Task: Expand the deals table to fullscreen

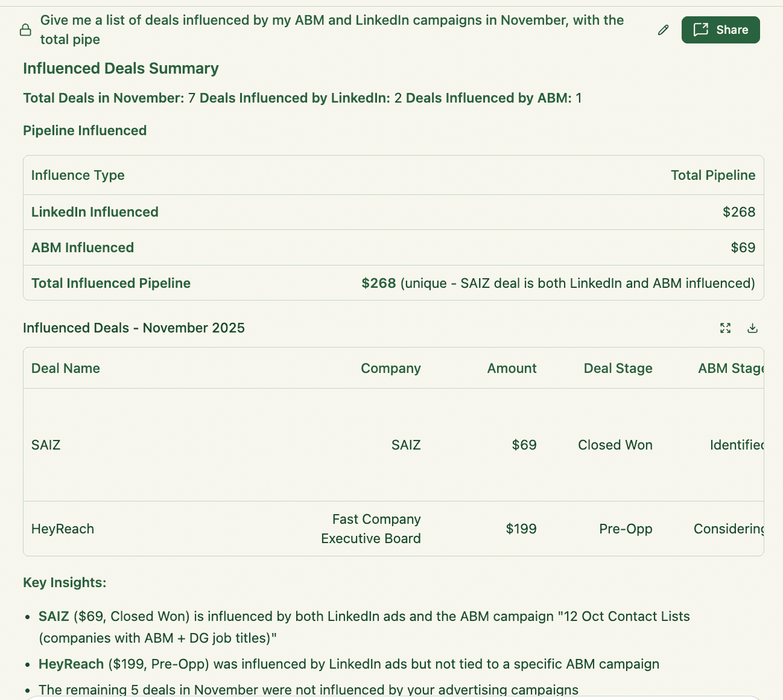Action: (725, 328)
